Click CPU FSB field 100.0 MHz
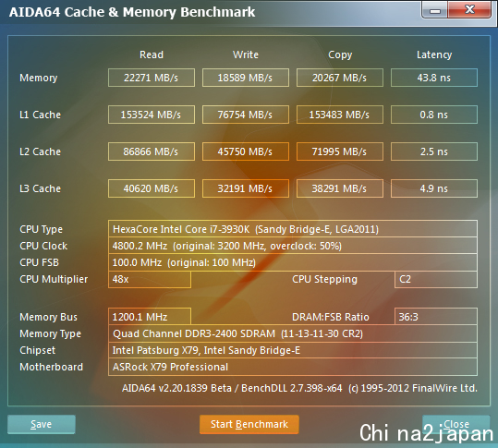Image resolution: width=498 pixels, height=448 pixels. pyautogui.click(x=293, y=262)
